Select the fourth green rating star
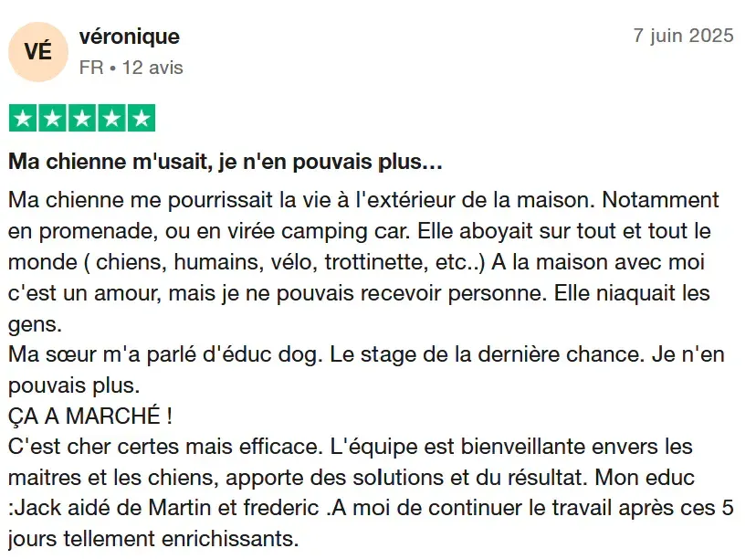Viewport: 756px width, 559px height. [112, 118]
